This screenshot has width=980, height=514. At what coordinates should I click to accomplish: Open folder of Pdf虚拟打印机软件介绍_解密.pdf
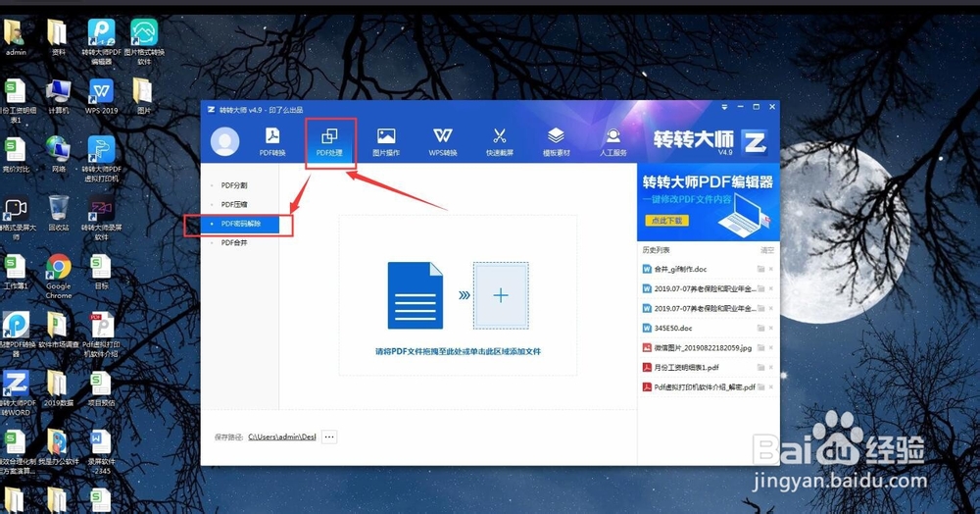760,387
